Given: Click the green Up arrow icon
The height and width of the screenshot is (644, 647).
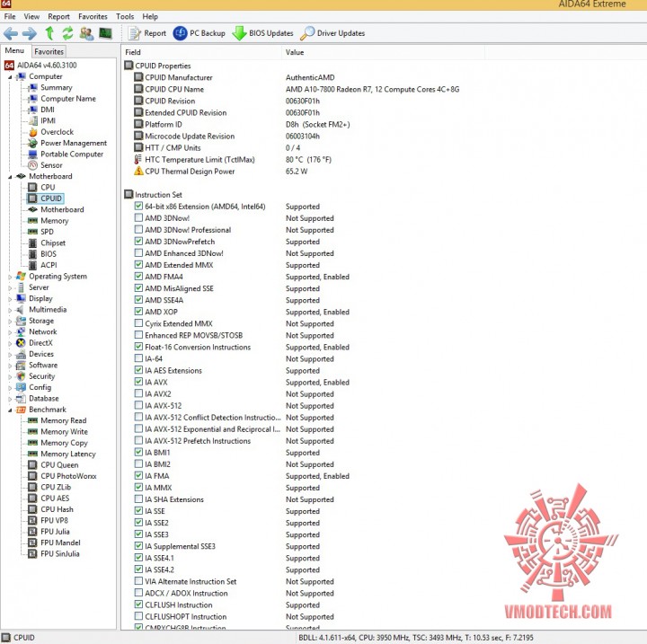Looking at the screenshot, I should point(49,33).
